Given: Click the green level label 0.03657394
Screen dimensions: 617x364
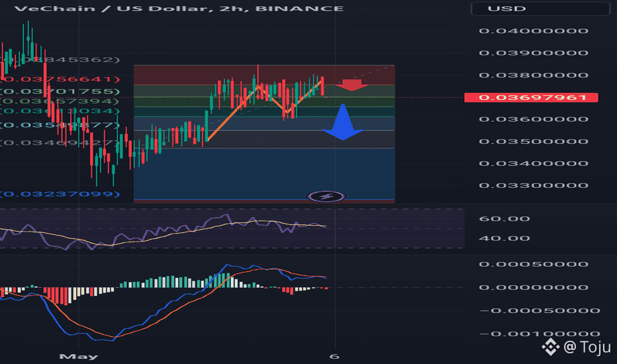Looking at the screenshot, I should click(x=59, y=101).
